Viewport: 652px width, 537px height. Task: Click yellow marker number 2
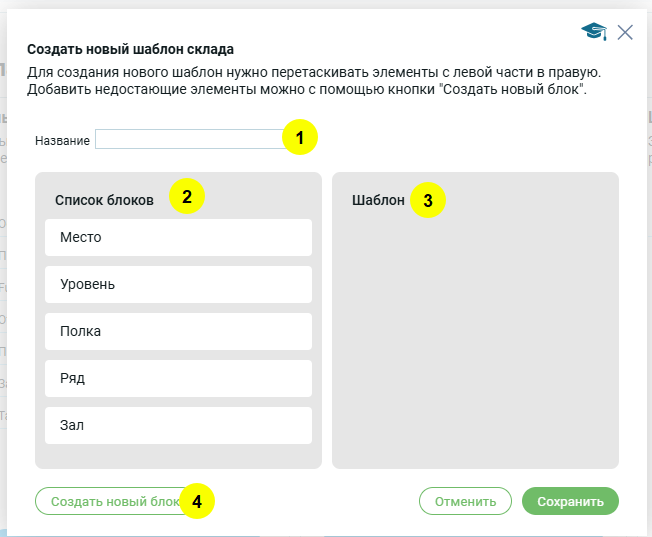tap(187, 196)
